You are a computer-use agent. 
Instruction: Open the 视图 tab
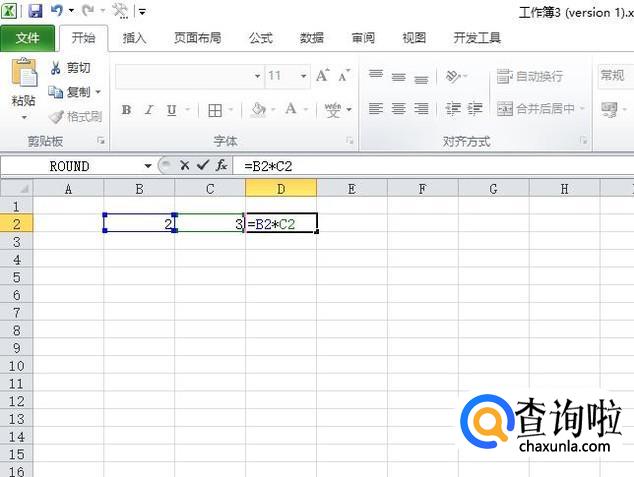click(414, 38)
